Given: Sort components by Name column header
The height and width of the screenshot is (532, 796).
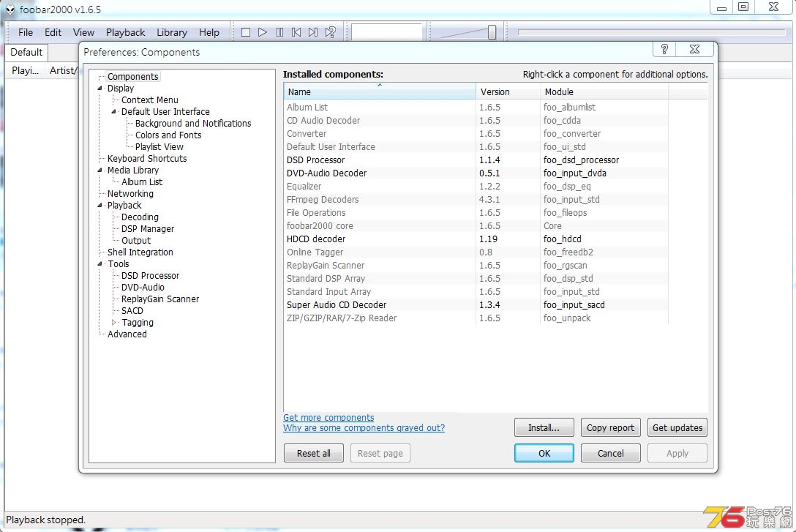Looking at the screenshot, I should tap(379, 92).
